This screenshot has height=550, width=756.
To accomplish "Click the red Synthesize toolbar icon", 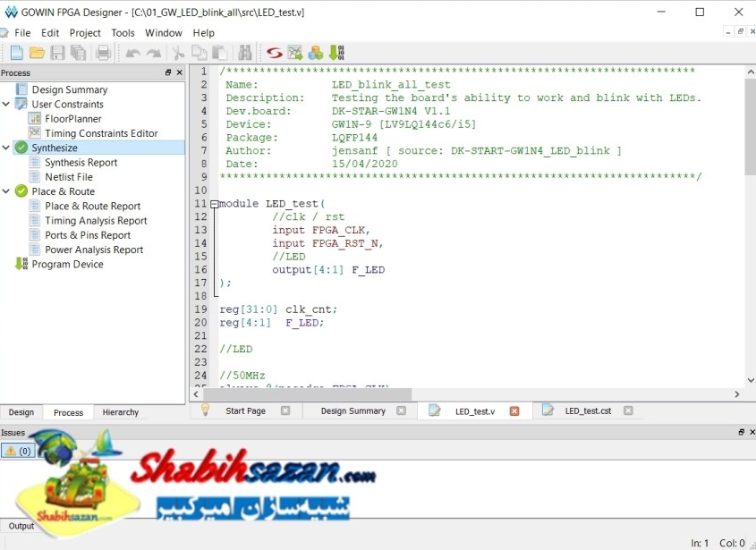I will 274,53.
